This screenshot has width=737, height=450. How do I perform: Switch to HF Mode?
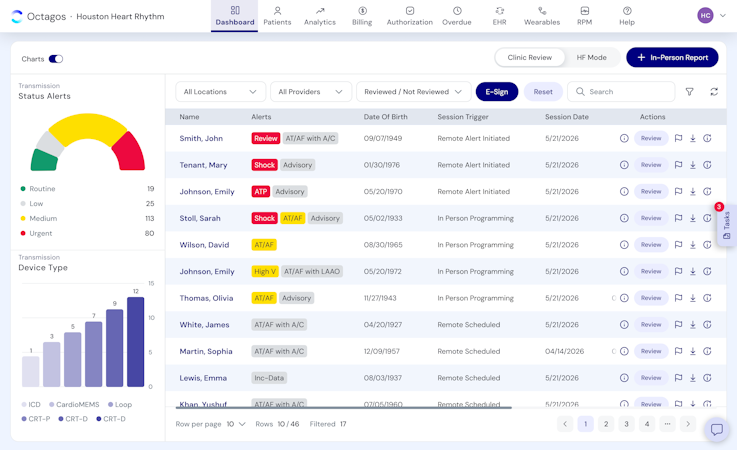point(591,57)
